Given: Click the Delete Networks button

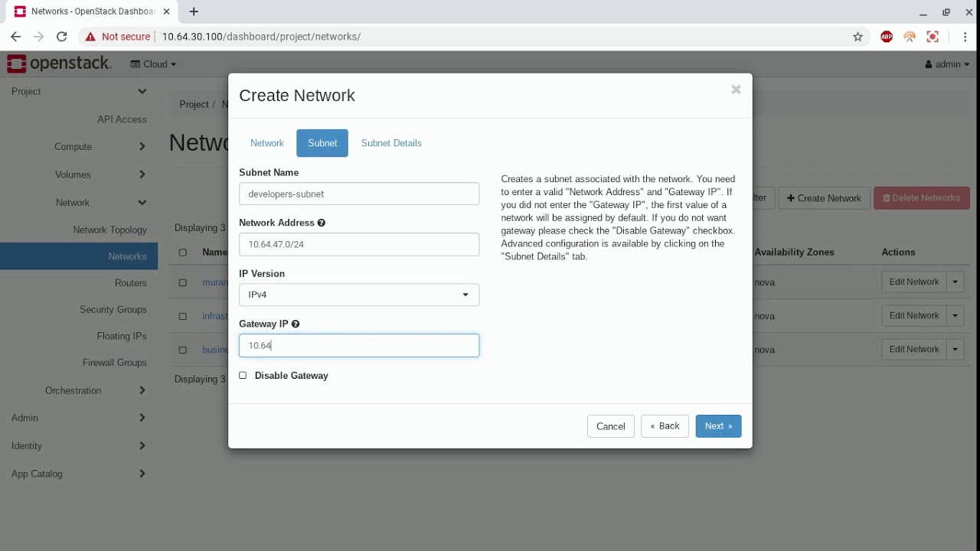Looking at the screenshot, I should (922, 198).
